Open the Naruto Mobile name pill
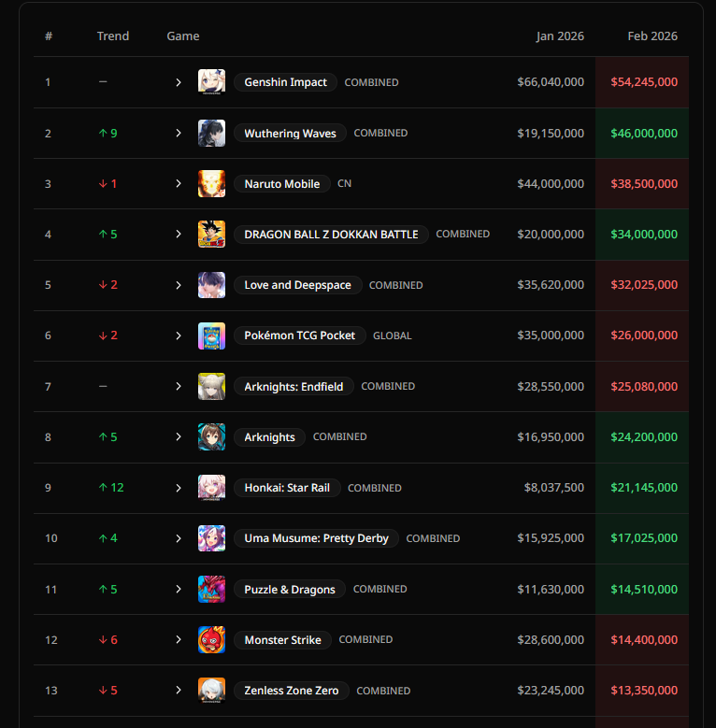The width and height of the screenshot is (716, 728). point(282,184)
